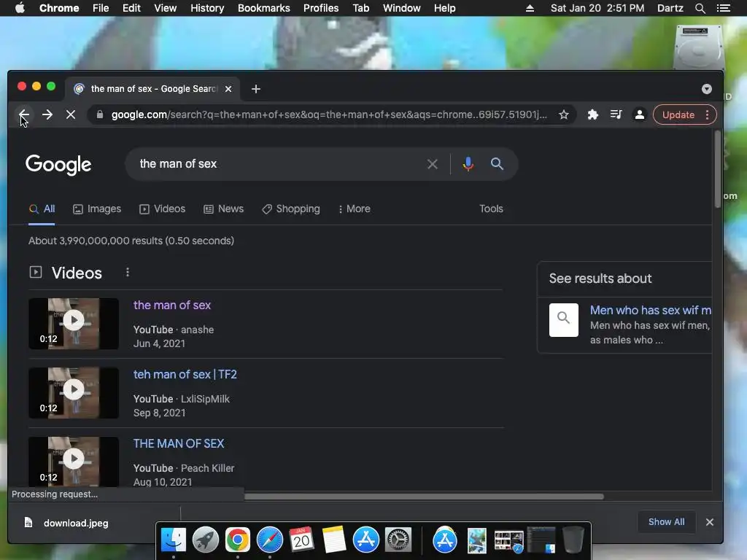Open the Chrome profile avatar icon
This screenshot has width=747, height=560.
click(x=639, y=114)
